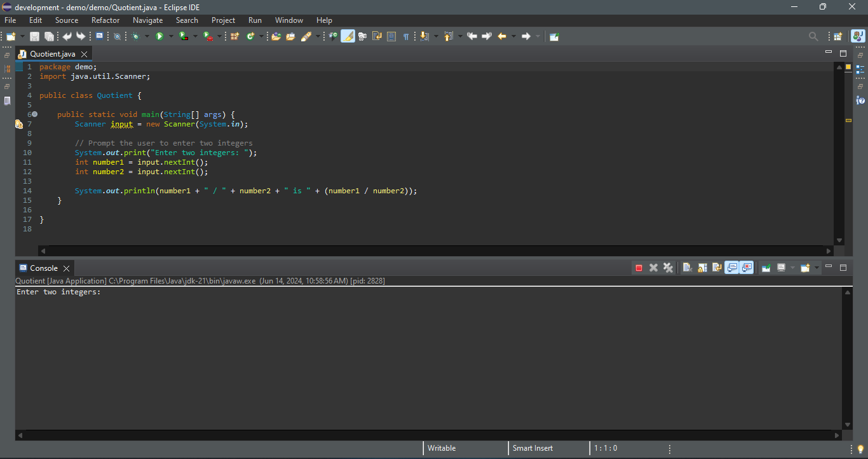Pin the Console view
The height and width of the screenshot is (459, 868).
pyautogui.click(x=766, y=268)
